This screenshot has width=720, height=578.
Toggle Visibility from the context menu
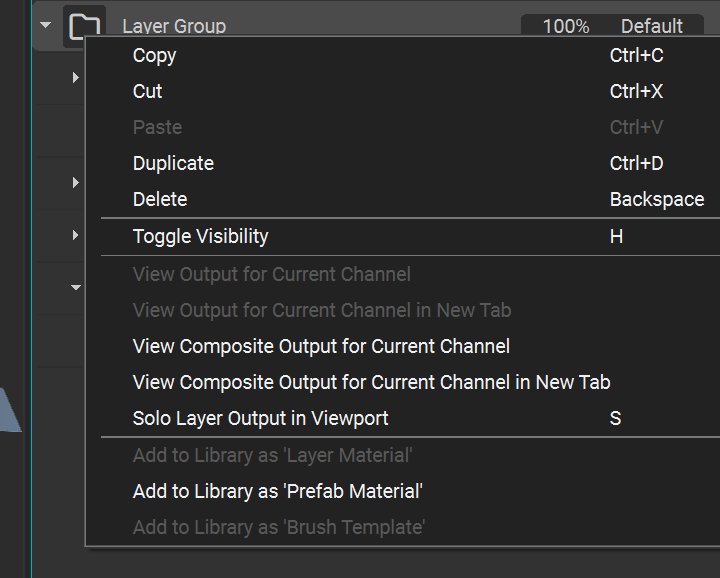click(200, 237)
